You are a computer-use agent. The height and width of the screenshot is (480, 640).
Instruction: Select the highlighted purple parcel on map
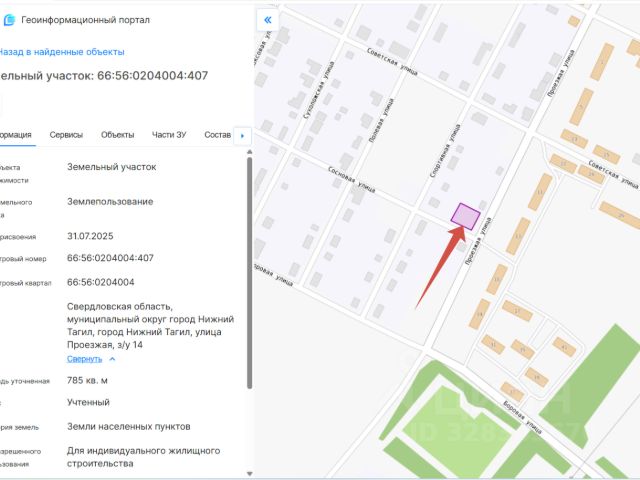pos(465,216)
